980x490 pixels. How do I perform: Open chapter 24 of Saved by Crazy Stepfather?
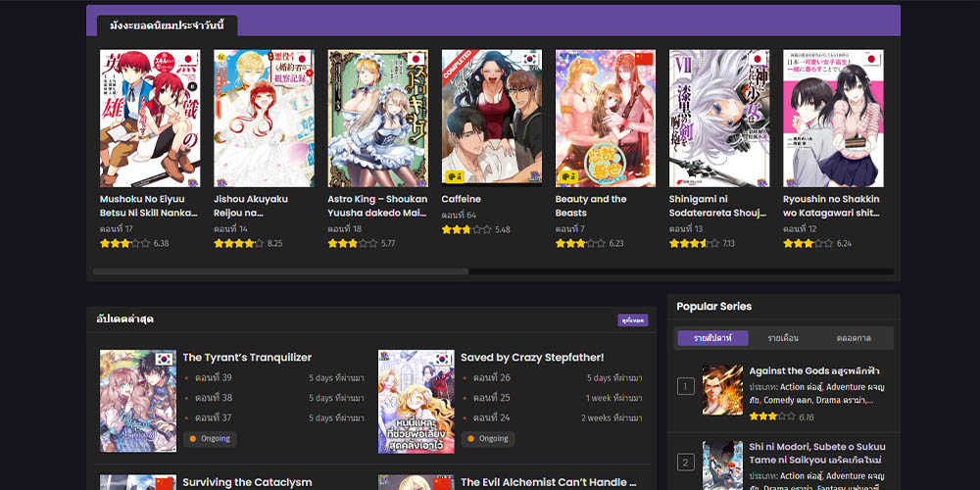491,417
